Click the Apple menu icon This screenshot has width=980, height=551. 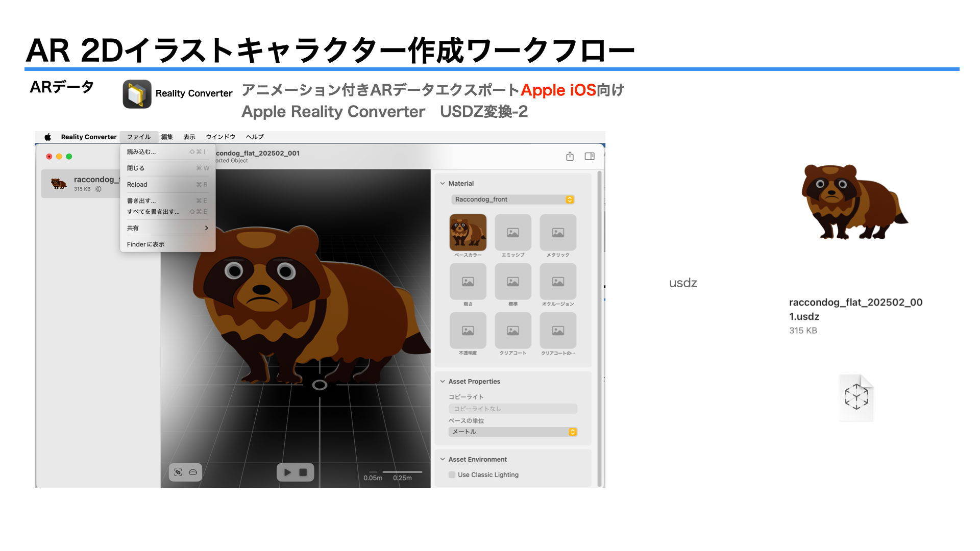(47, 137)
